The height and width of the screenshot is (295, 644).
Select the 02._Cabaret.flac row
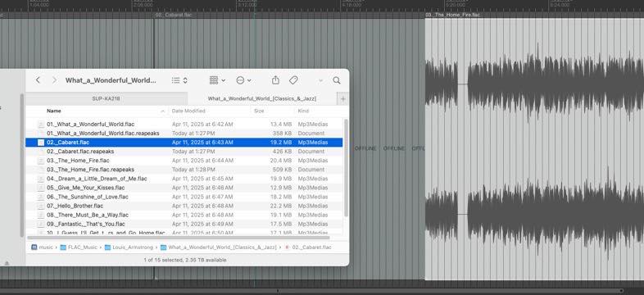pos(184,142)
